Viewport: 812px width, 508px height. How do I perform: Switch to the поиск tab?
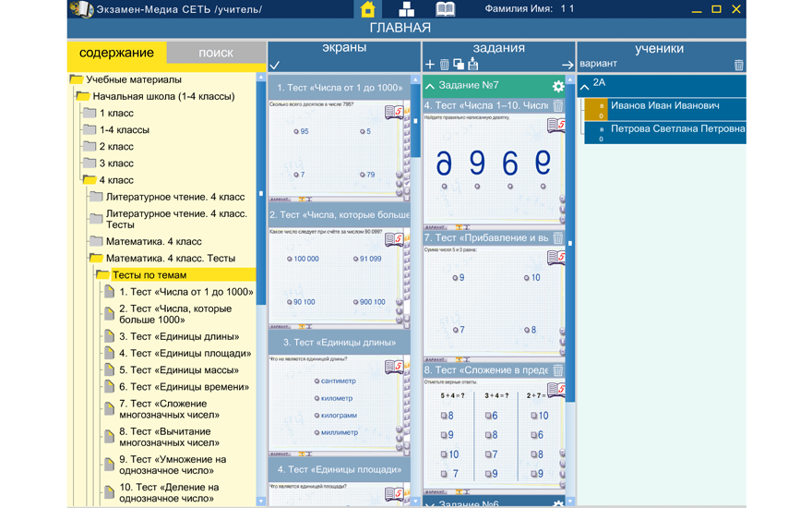[216, 53]
